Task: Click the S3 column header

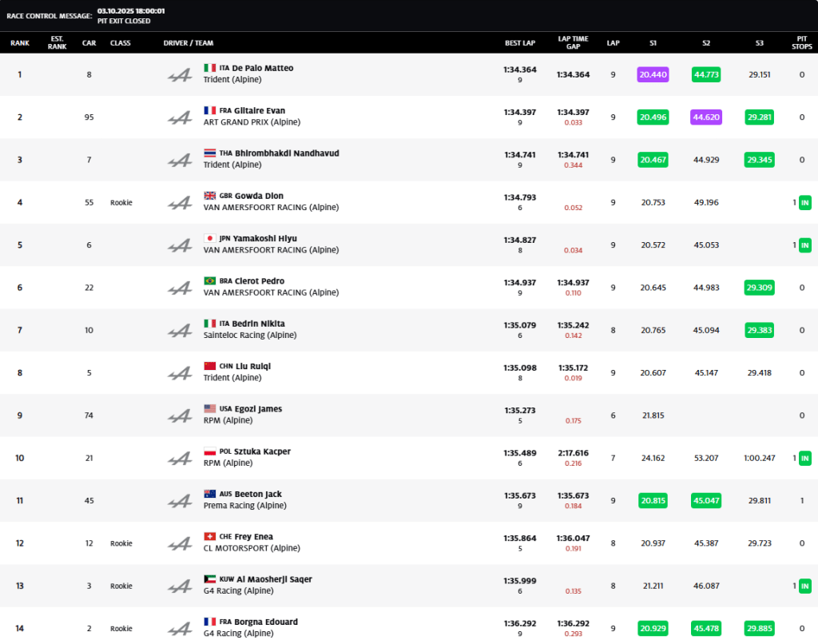Action: pos(759,43)
